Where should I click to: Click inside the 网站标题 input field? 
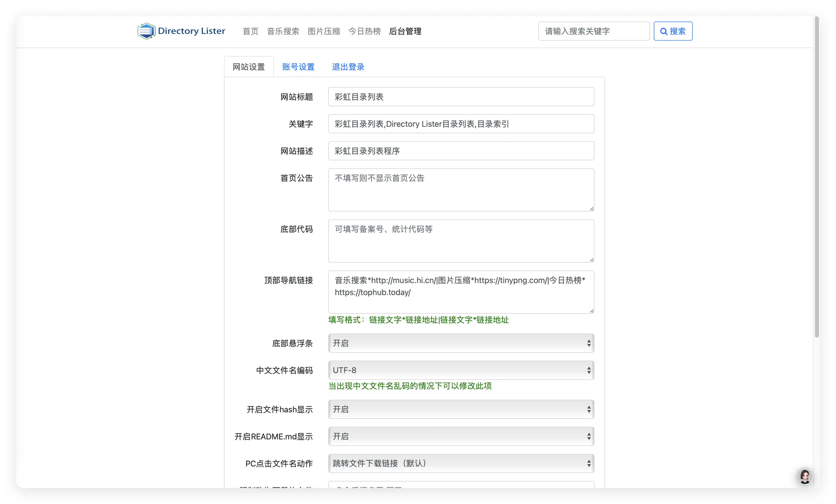460,97
